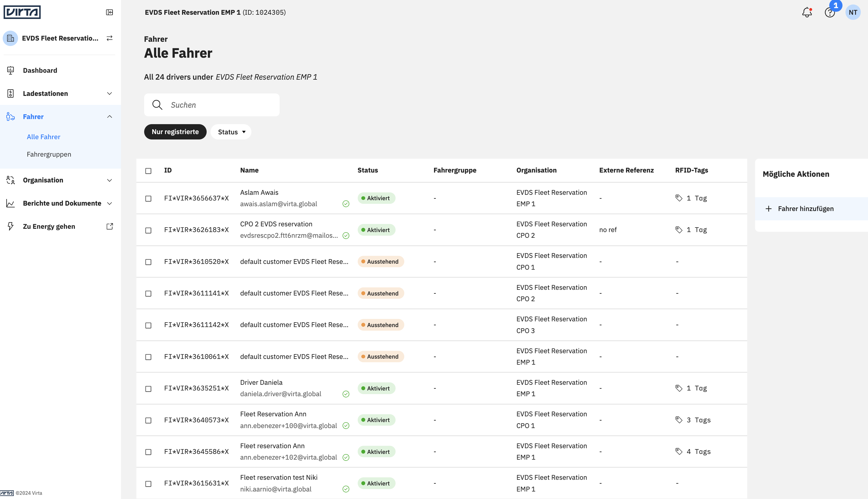Image resolution: width=868 pixels, height=499 pixels.
Task: Click verified check icon next to awais.aslam@virta.global
Action: (346, 204)
